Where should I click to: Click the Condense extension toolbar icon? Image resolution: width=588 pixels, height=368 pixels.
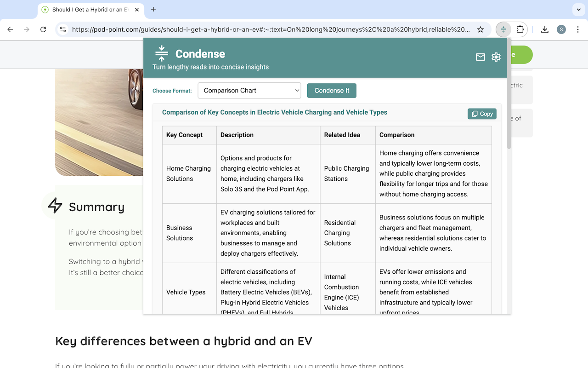tap(503, 29)
